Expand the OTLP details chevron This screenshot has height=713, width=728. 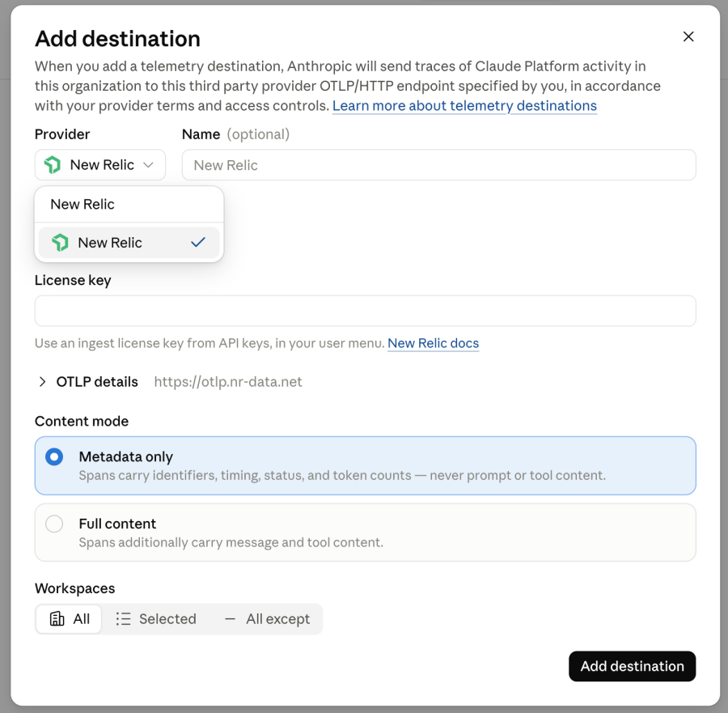42,382
